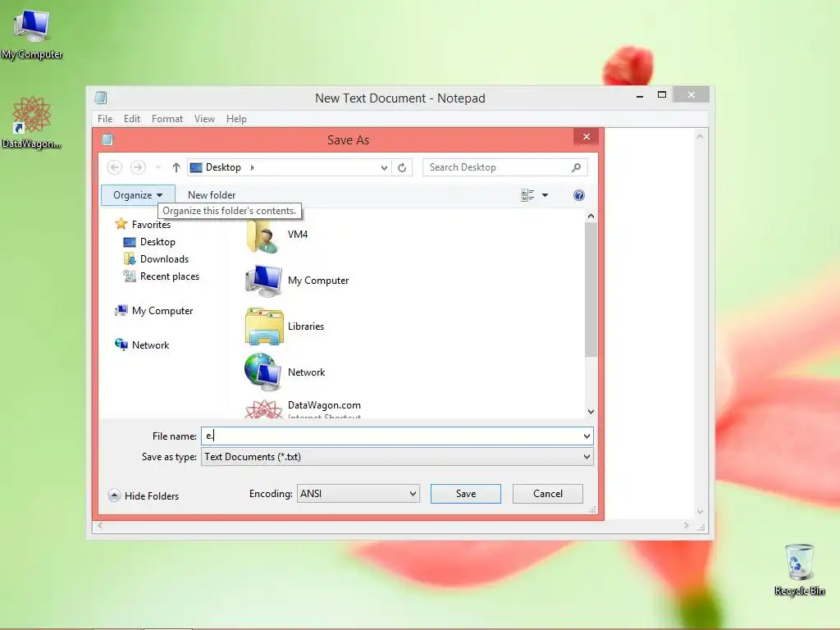The width and height of the screenshot is (840, 630).
Task: Open the Recycle Bin on desktop
Action: 799,570
